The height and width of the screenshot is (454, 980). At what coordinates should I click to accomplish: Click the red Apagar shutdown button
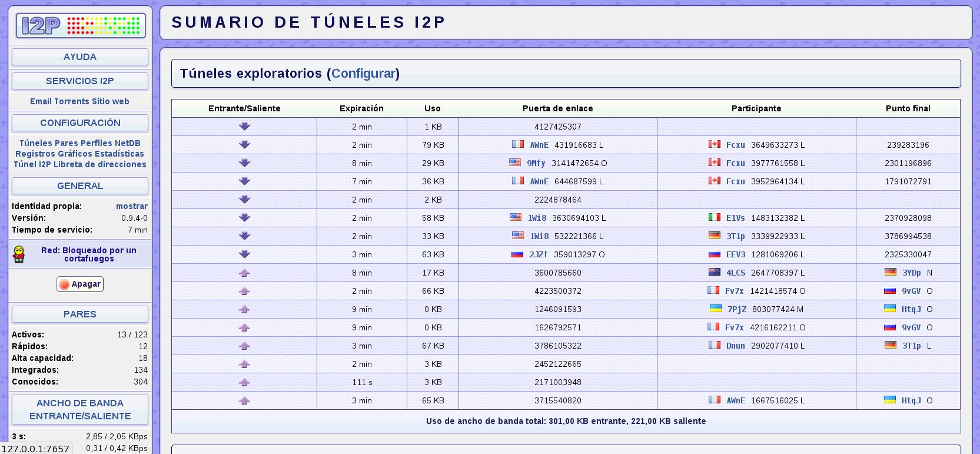coord(80,284)
